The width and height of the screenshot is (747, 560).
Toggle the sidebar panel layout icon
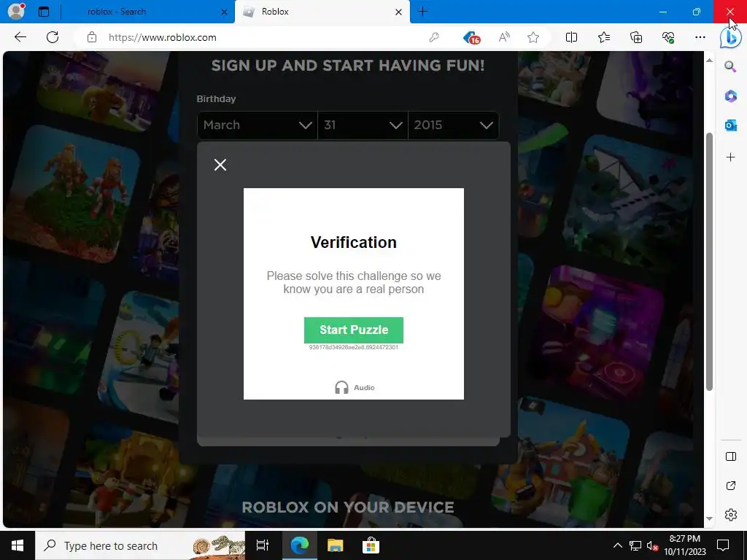[x=731, y=456]
